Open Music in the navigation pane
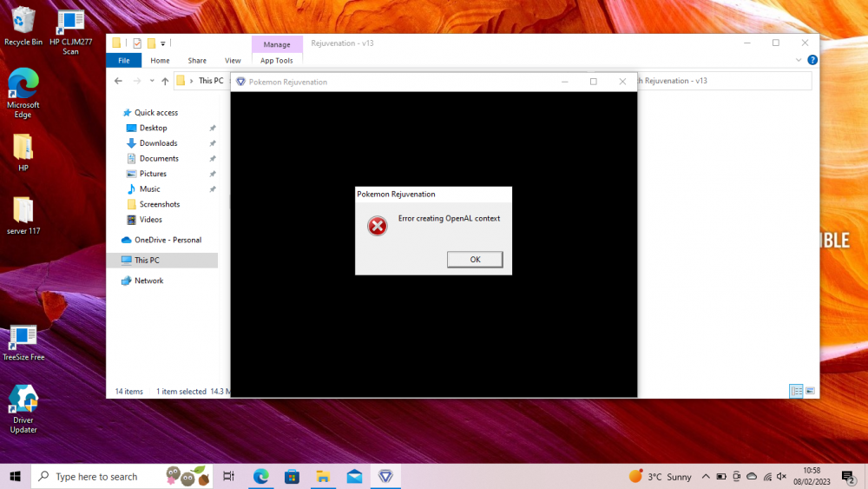This screenshot has height=489, width=868. click(149, 188)
